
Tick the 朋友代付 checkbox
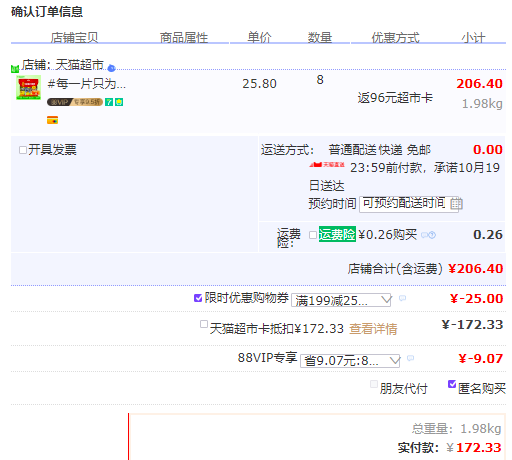click(374, 384)
